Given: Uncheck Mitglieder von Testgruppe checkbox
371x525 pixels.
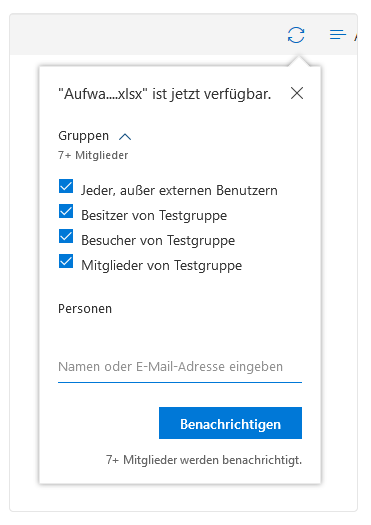Looking at the screenshot, I should pyautogui.click(x=66, y=261).
